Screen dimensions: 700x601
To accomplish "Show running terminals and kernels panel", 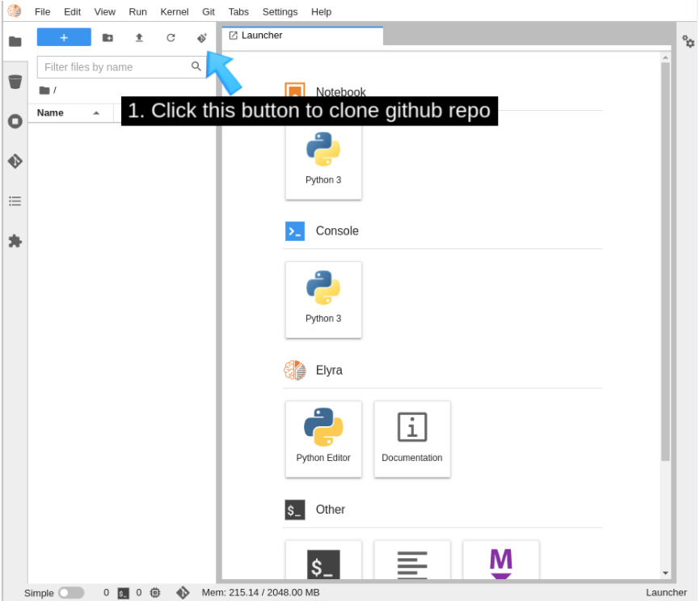I will pos(15,121).
